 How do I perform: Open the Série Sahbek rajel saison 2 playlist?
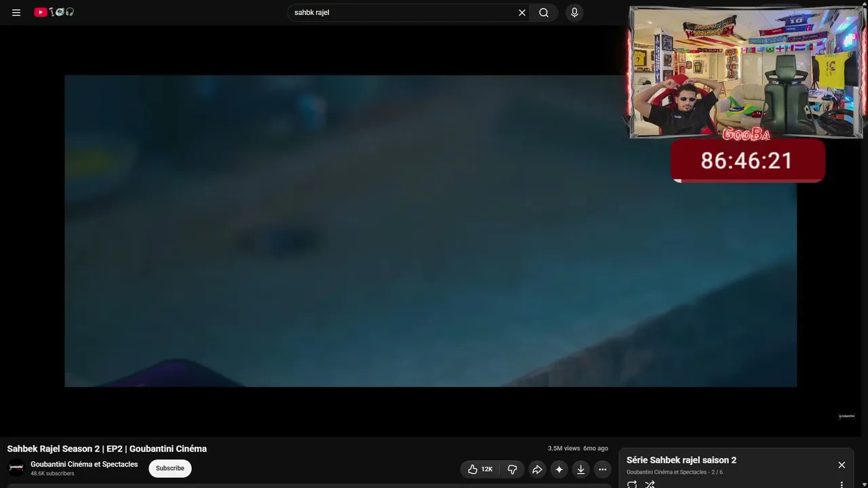pos(682,460)
